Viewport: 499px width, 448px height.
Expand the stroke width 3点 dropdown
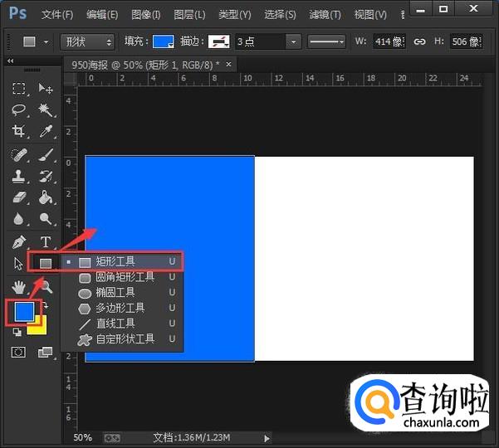click(x=293, y=41)
